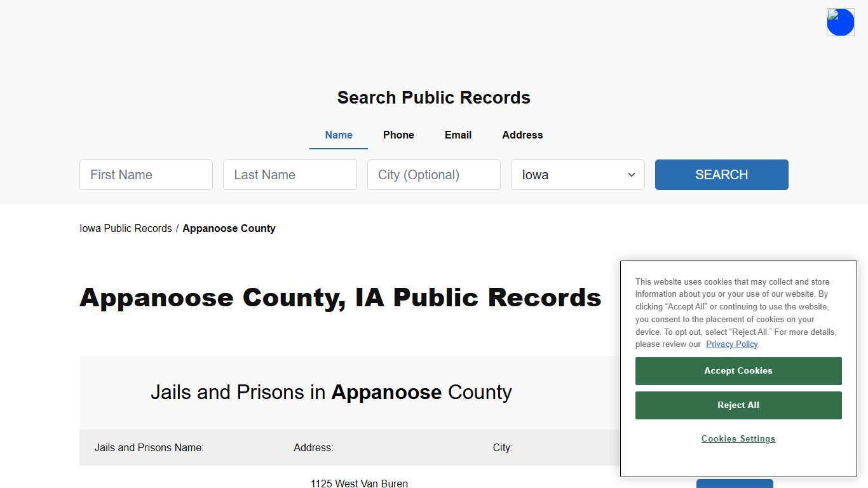Viewport: 868px width, 488px height.
Task: Accept Cookies on the consent banner
Action: pyautogui.click(x=738, y=370)
